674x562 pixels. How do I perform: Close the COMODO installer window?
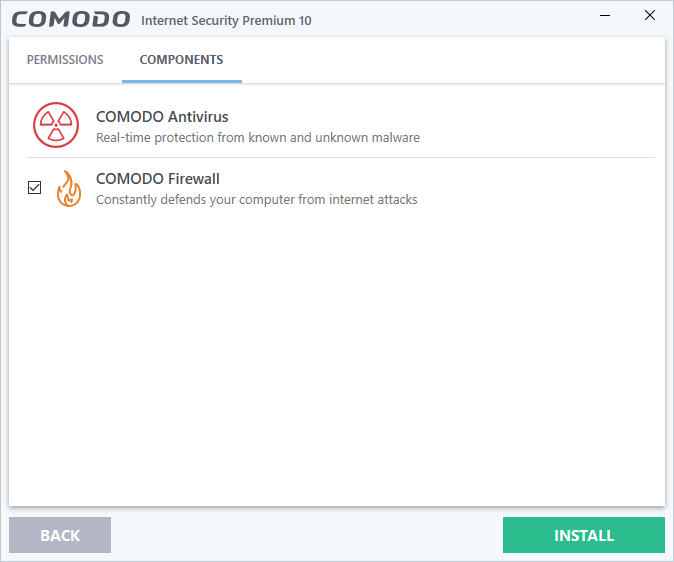pyautogui.click(x=650, y=16)
